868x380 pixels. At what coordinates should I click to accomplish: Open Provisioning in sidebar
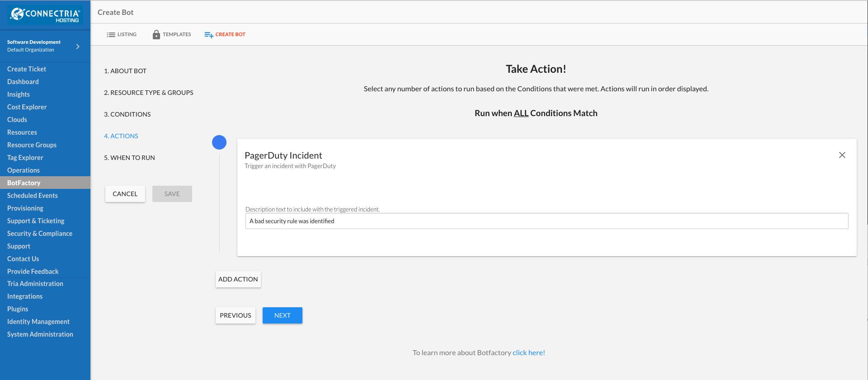click(25, 208)
